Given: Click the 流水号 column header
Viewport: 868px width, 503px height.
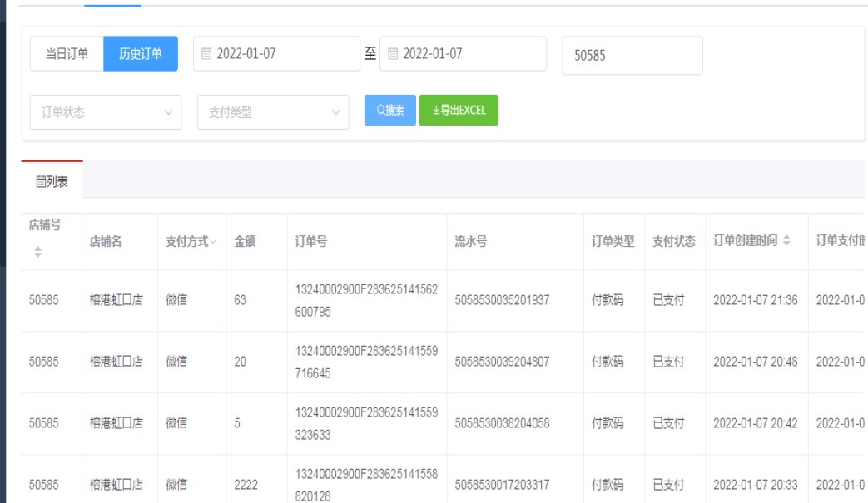Looking at the screenshot, I should 470,241.
